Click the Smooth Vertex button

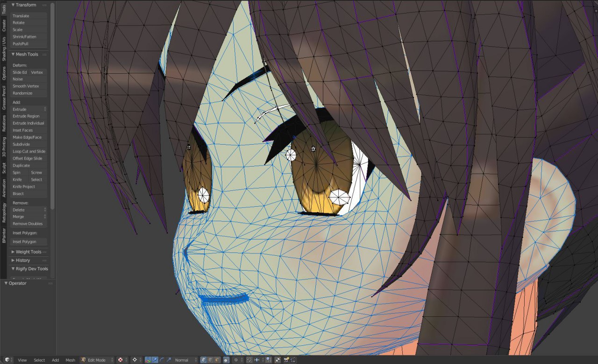[x=29, y=86]
